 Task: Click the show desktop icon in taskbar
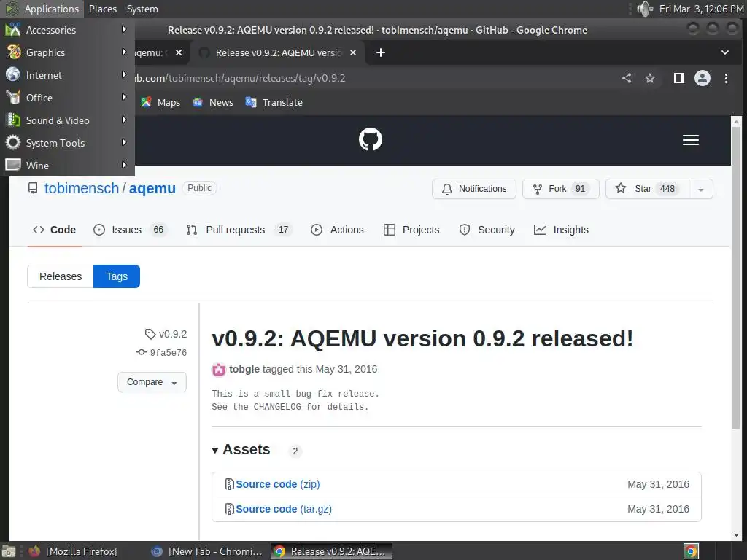(9, 551)
